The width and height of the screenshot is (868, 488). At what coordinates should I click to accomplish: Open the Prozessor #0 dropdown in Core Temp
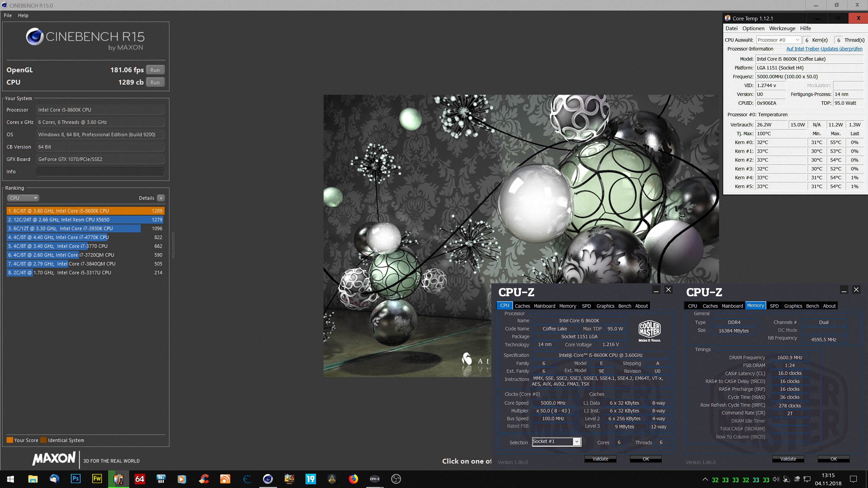click(x=778, y=40)
